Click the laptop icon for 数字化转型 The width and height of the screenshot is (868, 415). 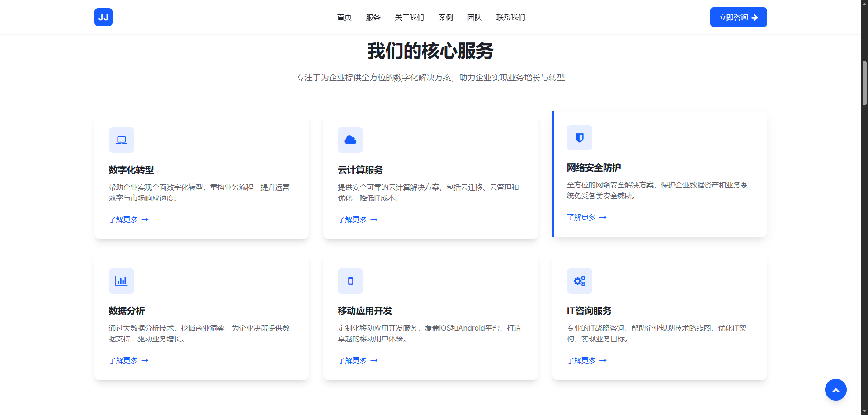click(122, 140)
